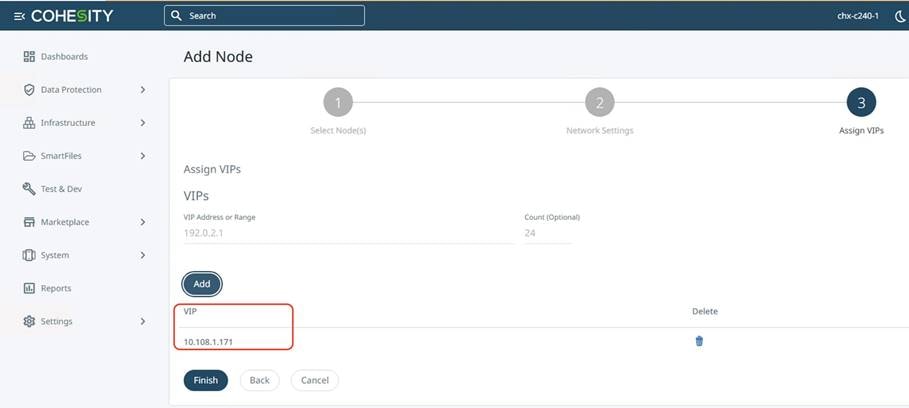Click the VIP Address or Range field
909x408 pixels.
(x=349, y=234)
